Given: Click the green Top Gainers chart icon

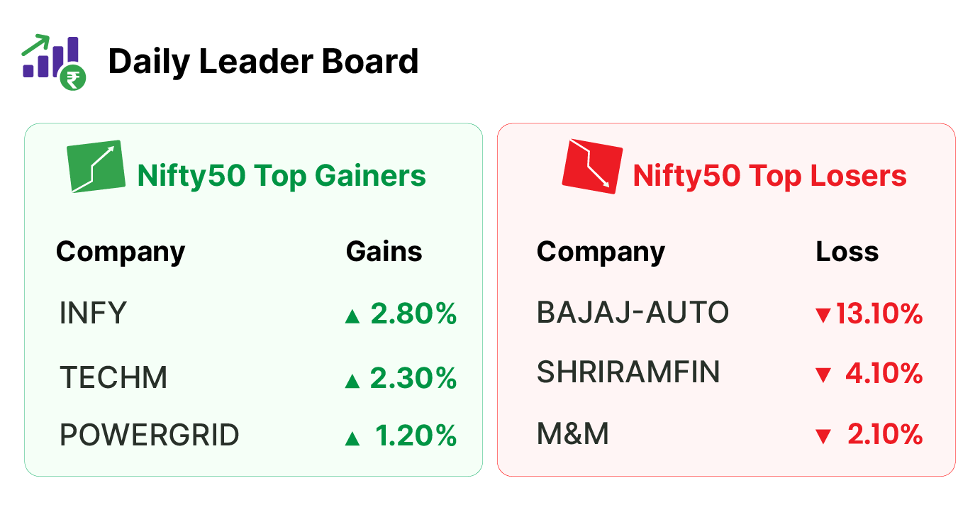Looking at the screenshot, I should 96,167.
